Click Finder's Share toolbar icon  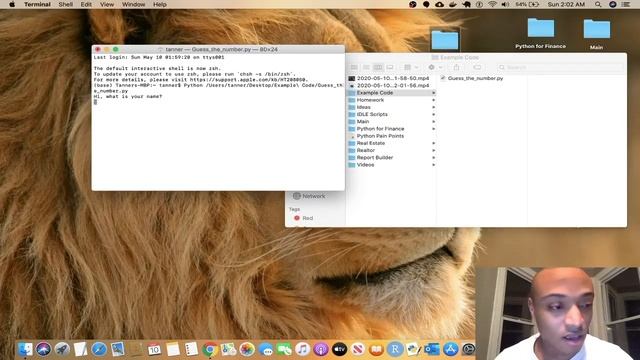tap(456, 67)
